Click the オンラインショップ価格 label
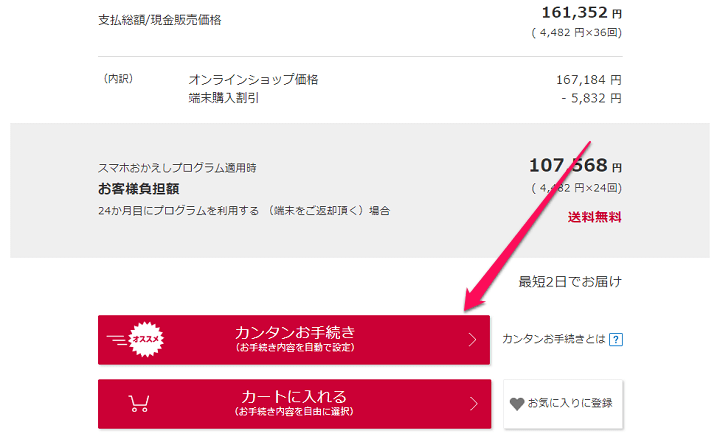This screenshot has width=720, height=439. click(x=253, y=80)
